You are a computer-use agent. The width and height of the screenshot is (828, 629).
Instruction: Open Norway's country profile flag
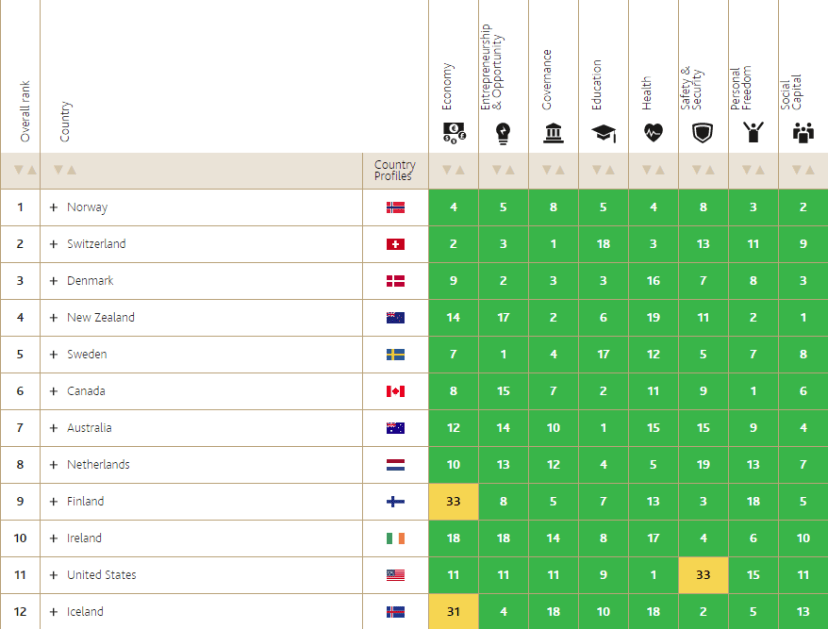coord(395,208)
